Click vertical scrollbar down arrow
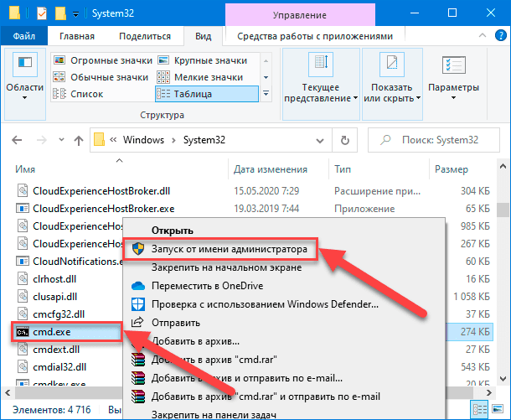The height and width of the screenshot is (420, 511). pos(503,379)
